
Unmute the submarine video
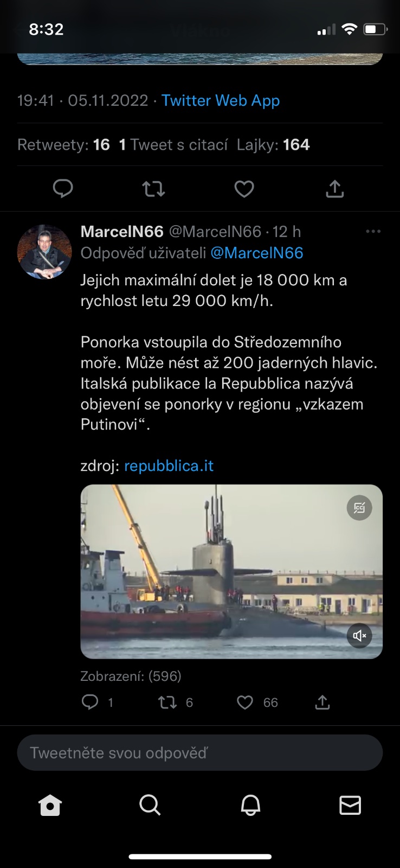(359, 635)
